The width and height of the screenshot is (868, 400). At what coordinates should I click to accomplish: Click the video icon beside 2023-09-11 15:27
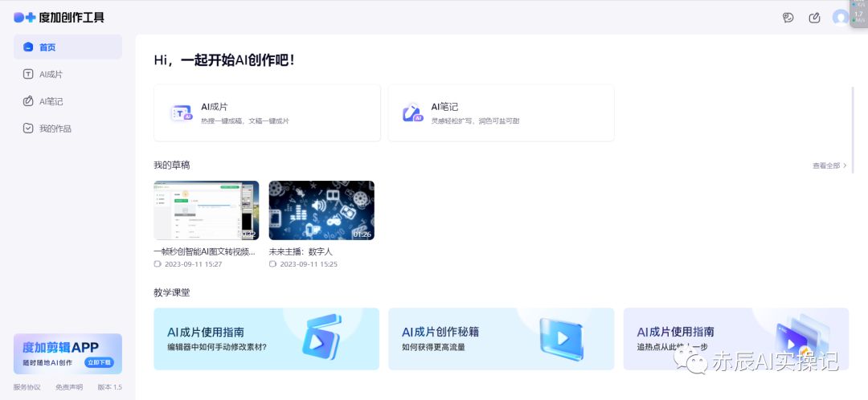[158, 264]
